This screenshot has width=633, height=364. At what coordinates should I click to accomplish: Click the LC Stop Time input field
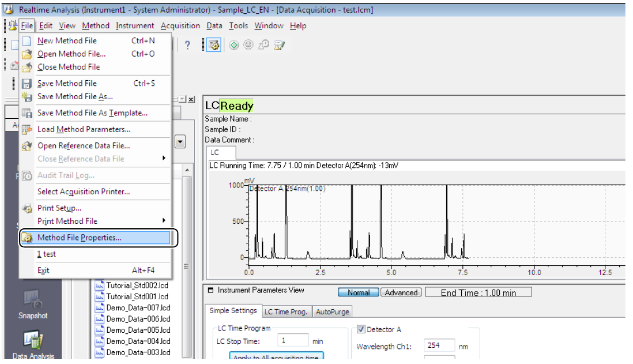click(x=293, y=341)
